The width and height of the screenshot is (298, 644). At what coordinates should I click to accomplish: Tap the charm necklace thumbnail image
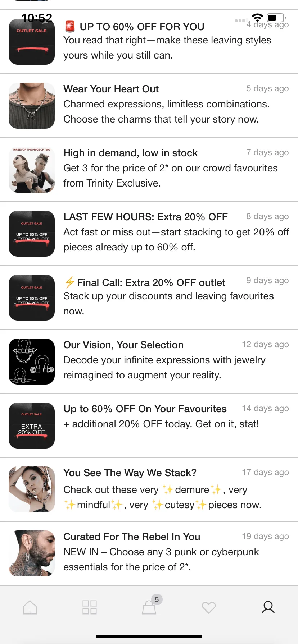[32, 106]
